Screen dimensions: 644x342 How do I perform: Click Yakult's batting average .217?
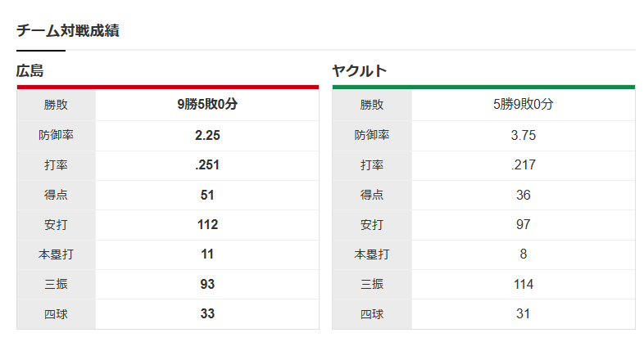(523, 164)
